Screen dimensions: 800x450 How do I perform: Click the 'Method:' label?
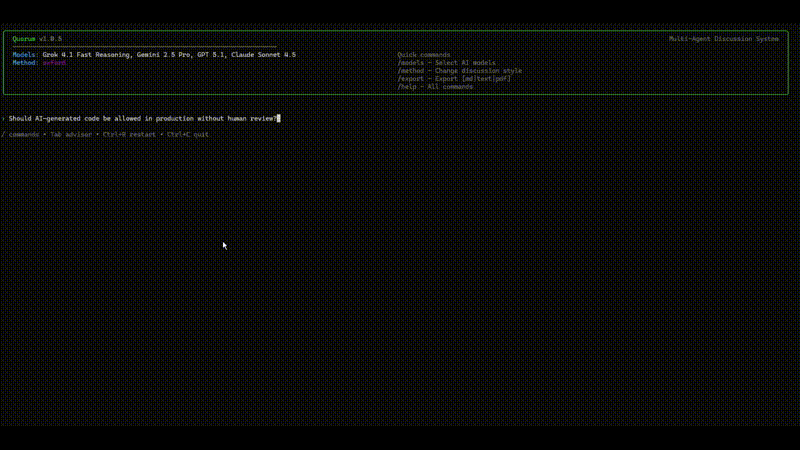pos(26,63)
